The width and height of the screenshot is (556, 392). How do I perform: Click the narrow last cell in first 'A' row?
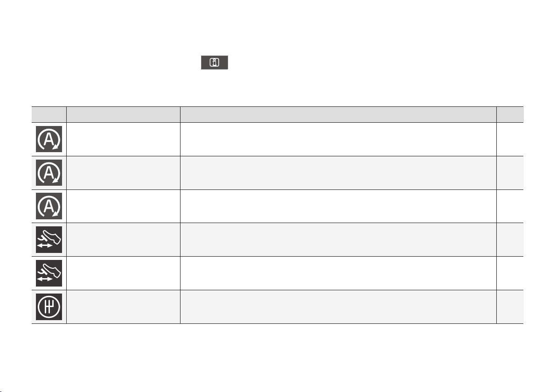pyautogui.click(x=510, y=139)
